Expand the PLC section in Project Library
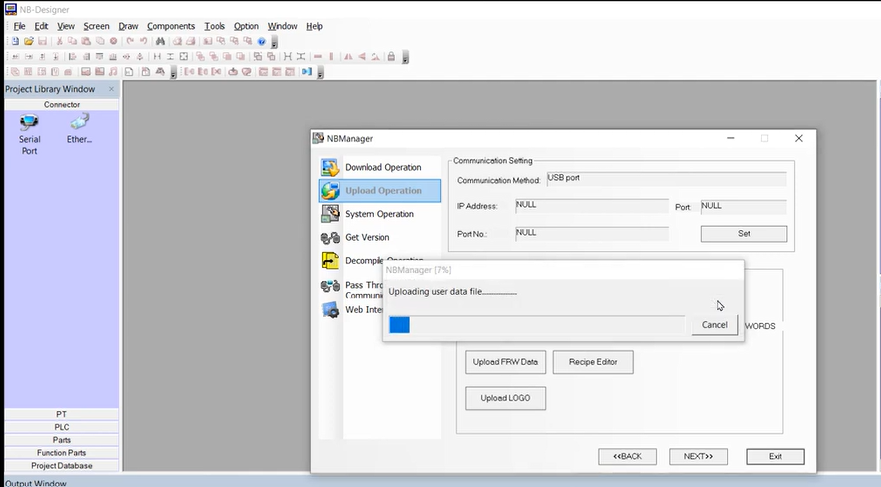 tap(61, 427)
